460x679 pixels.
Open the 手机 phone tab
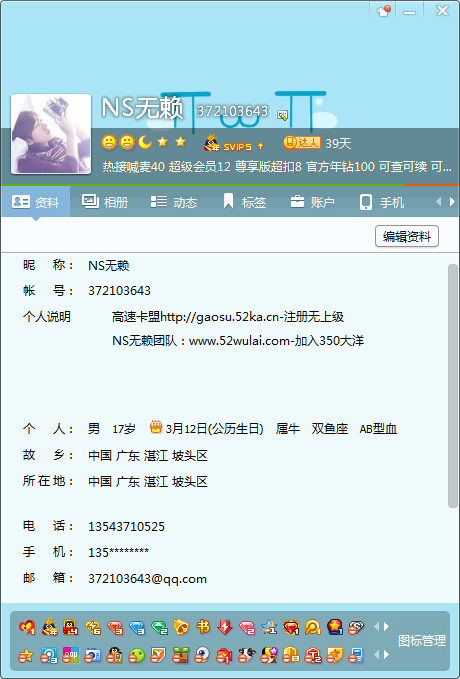click(x=382, y=202)
